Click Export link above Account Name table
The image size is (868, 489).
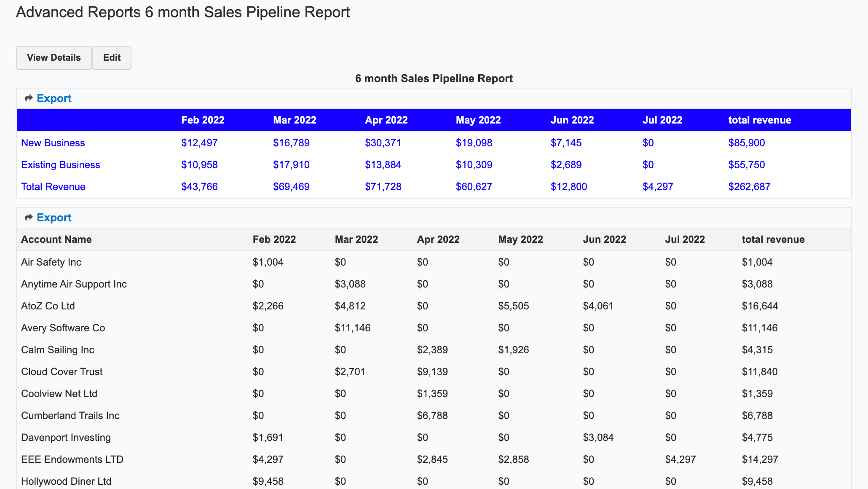pyautogui.click(x=54, y=218)
